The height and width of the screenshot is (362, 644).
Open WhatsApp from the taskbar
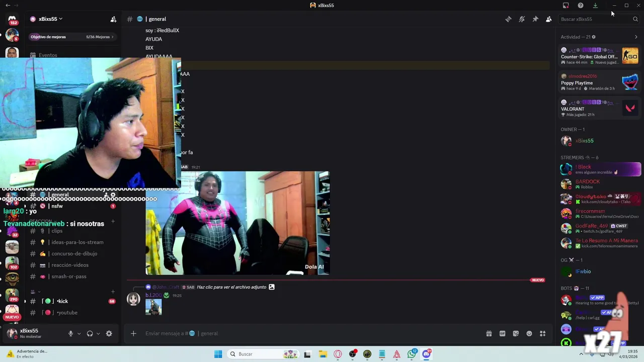[412, 354]
